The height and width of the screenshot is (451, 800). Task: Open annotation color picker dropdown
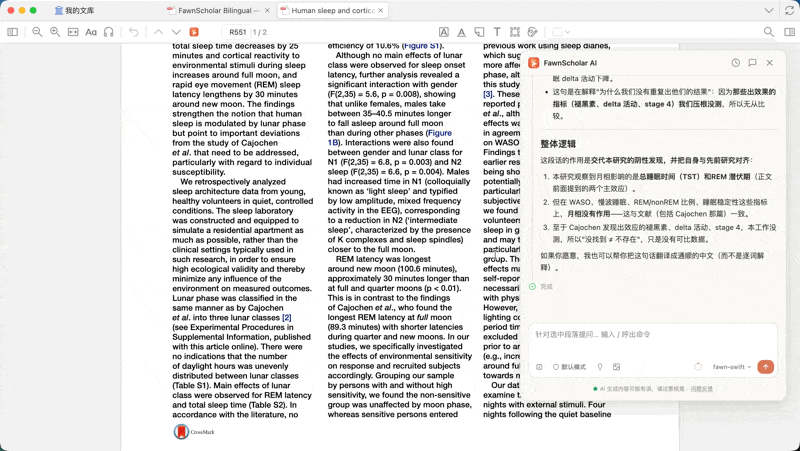[561, 32]
